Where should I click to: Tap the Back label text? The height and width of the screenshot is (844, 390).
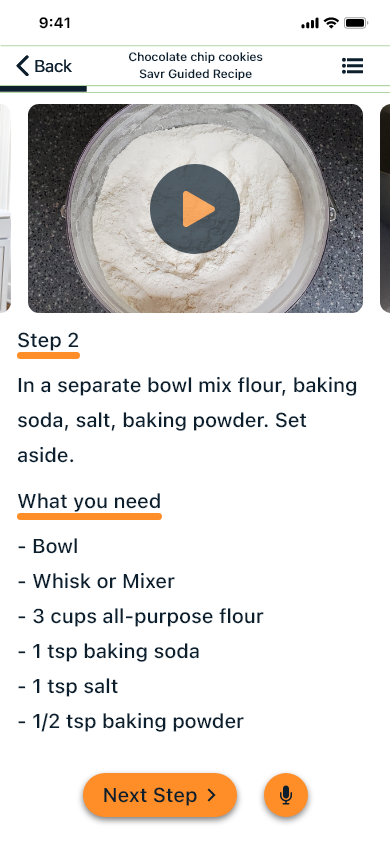(x=53, y=66)
